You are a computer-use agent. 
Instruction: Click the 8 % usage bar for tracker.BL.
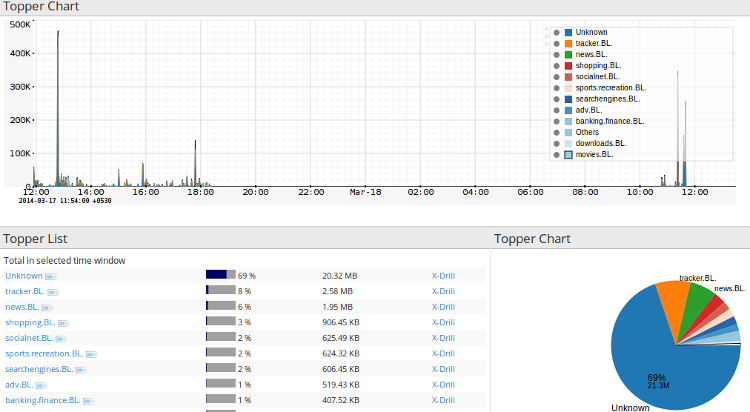(221, 290)
